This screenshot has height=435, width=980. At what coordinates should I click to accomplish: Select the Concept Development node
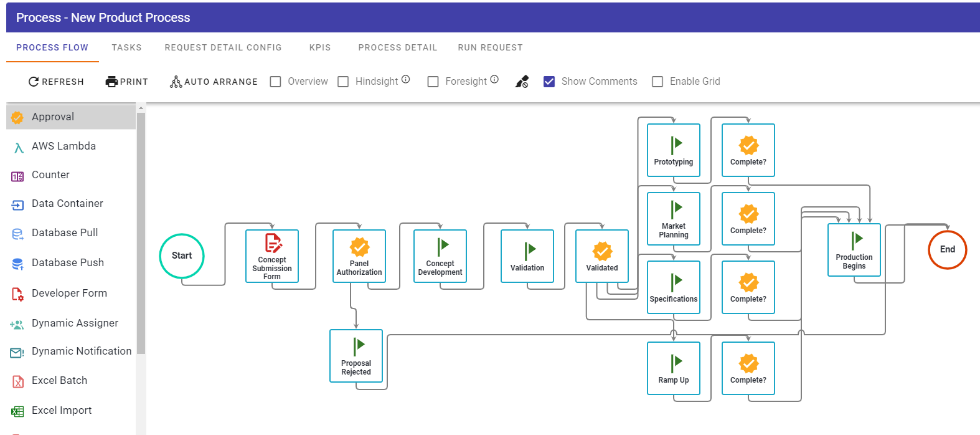(440, 256)
